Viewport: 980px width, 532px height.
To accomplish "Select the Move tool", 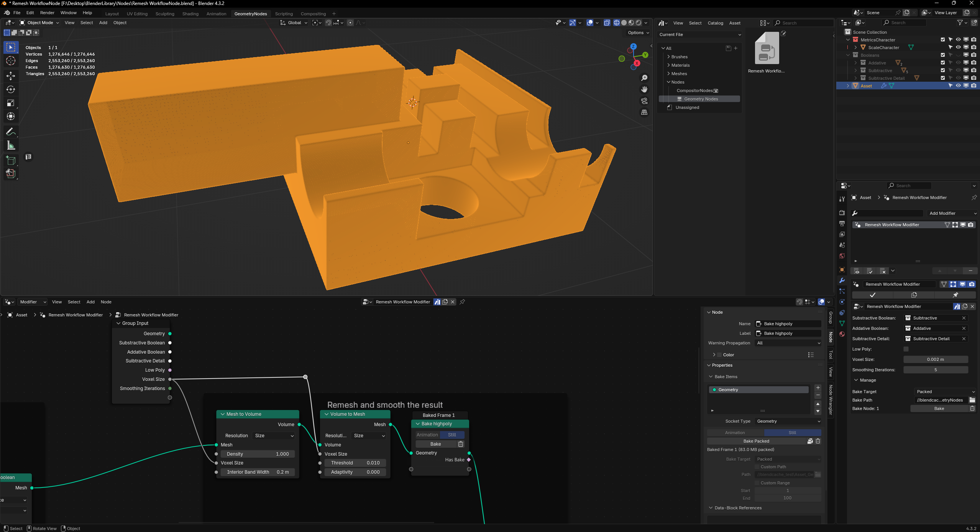I will [11, 76].
